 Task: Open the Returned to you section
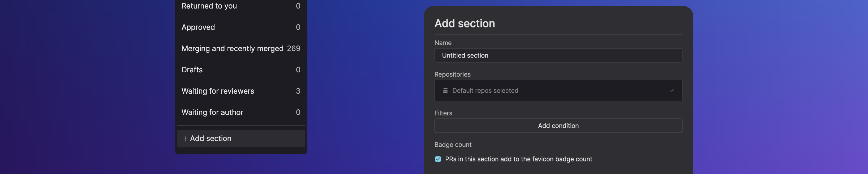(240, 6)
